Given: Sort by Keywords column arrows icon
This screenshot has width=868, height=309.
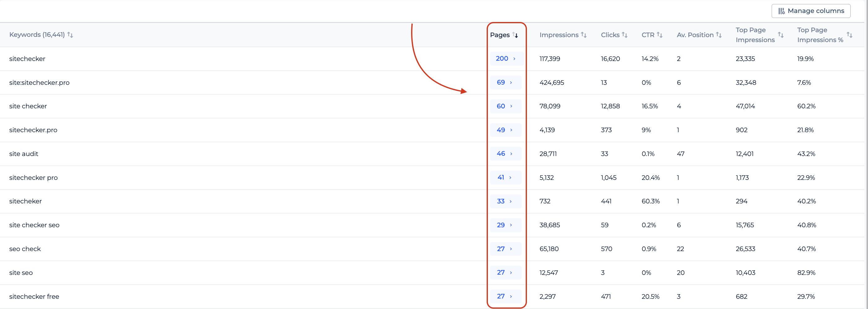Looking at the screenshot, I should (70, 35).
